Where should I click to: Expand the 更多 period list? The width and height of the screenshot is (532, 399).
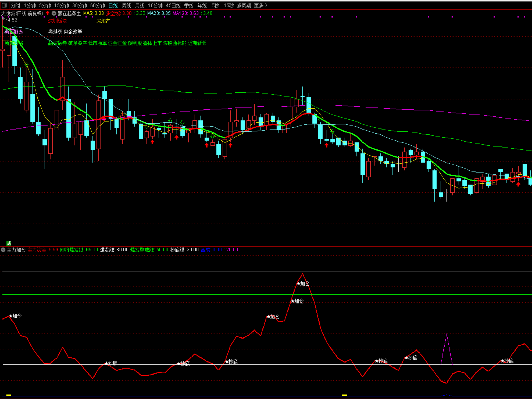coord(261,5)
